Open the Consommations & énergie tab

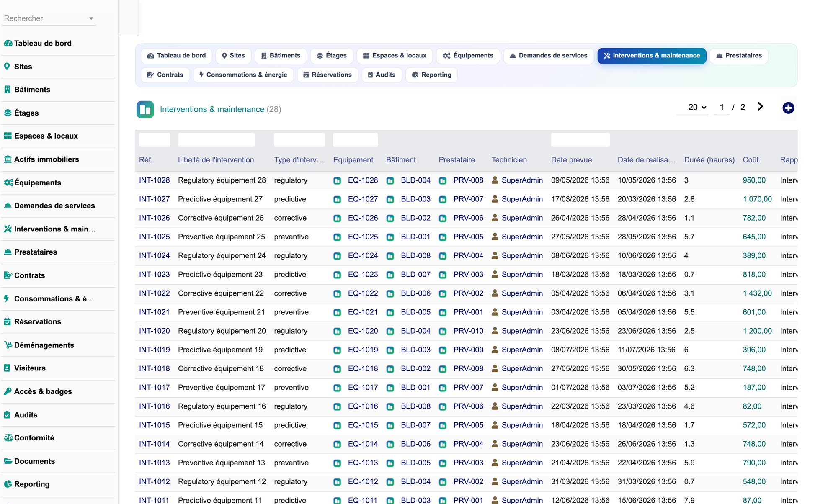pos(243,75)
